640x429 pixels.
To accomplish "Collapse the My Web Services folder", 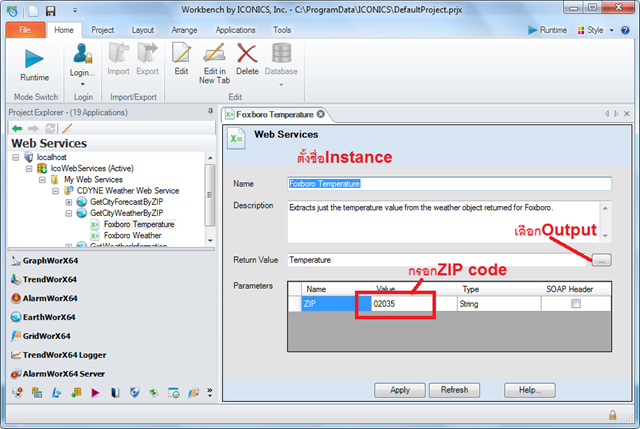I will click(x=42, y=180).
